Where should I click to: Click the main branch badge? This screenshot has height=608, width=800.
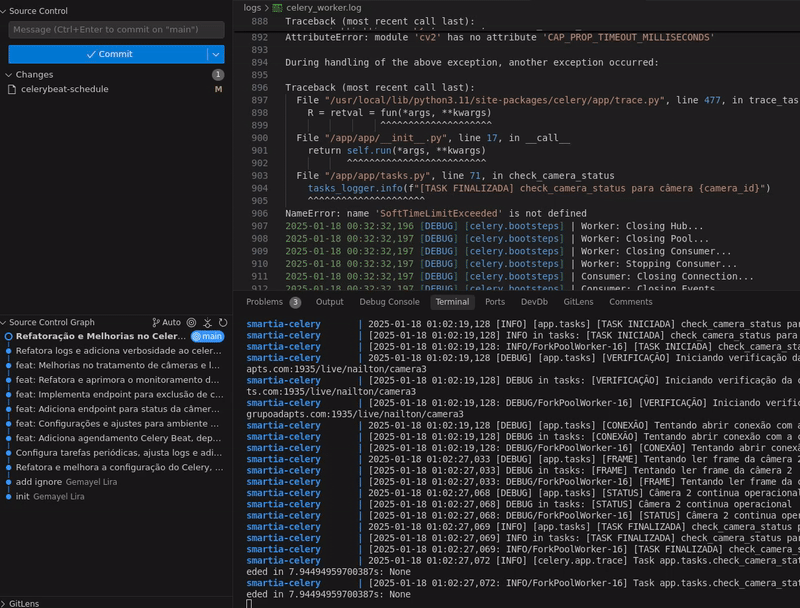207,336
